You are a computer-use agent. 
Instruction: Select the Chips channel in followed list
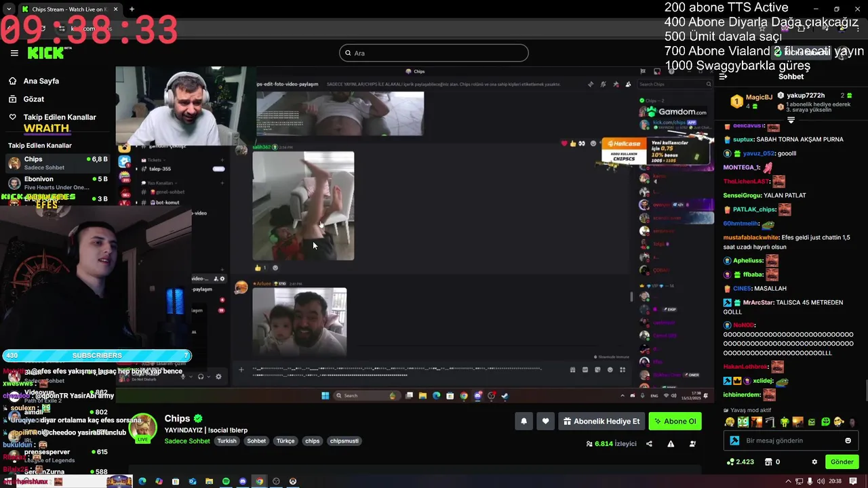point(58,163)
